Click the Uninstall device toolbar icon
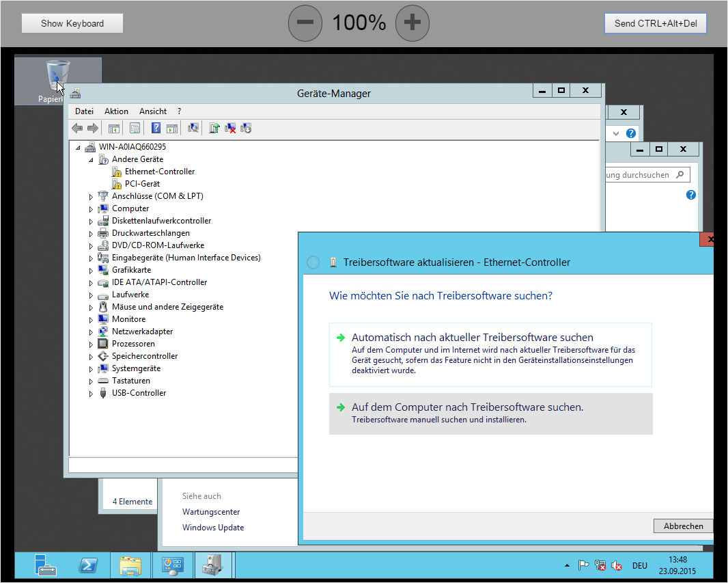Viewport: 728px width, 583px height. pyautogui.click(x=230, y=128)
